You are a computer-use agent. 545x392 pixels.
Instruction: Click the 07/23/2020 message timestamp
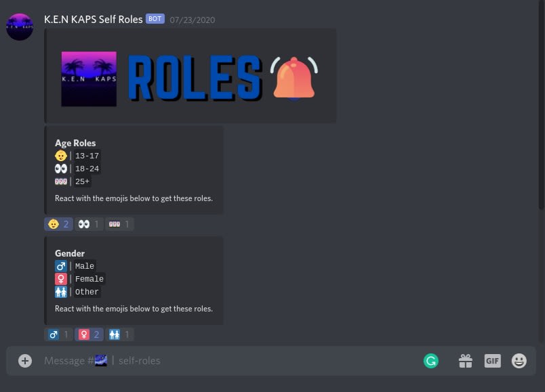click(x=193, y=20)
